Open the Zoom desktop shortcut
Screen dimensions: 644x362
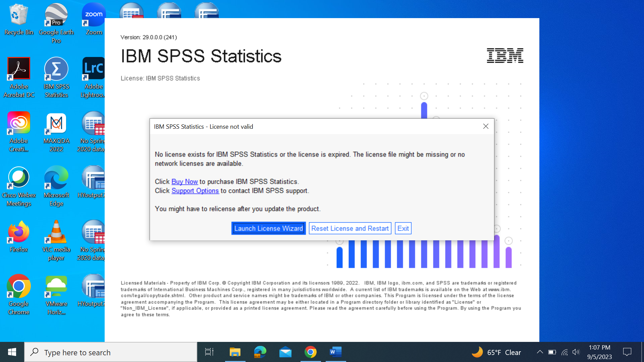pyautogui.click(x=94, y=19)
